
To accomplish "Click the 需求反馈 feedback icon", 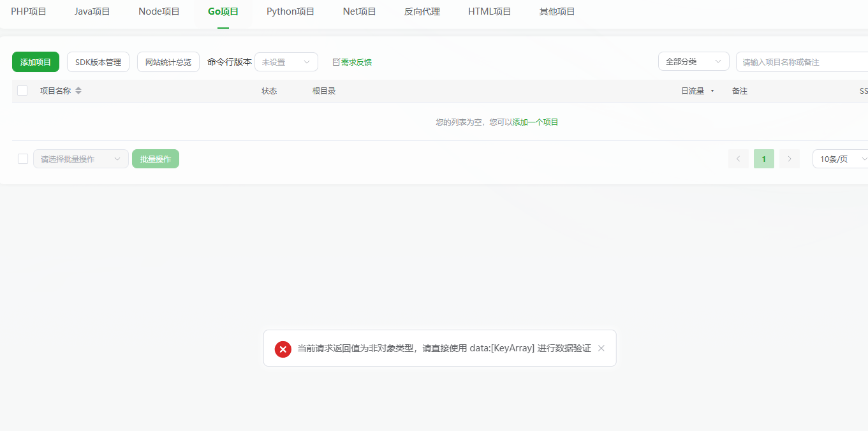I will pos(335,62).
